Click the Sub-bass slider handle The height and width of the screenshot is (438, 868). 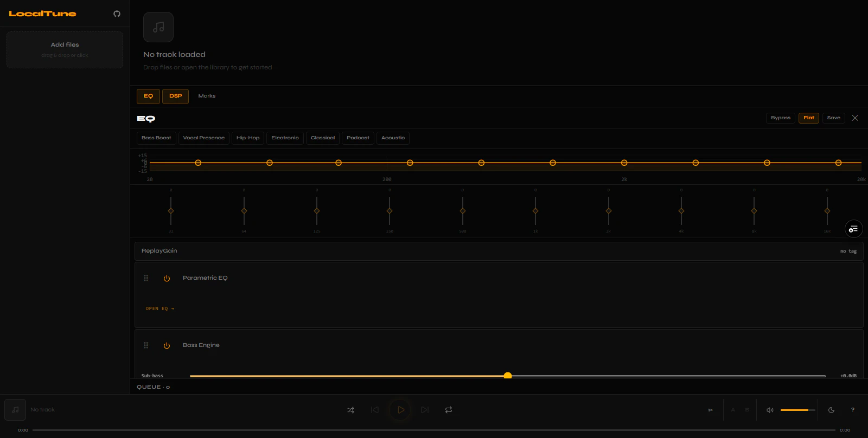click(508, 376)
